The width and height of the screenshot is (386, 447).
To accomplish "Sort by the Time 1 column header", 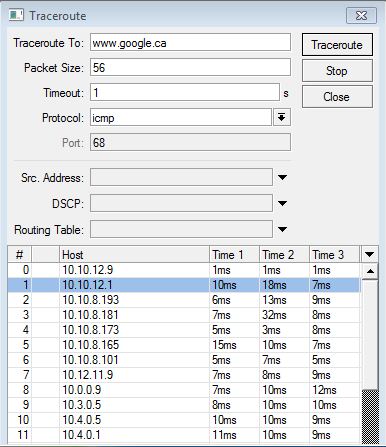I will (x=234, y=255).
